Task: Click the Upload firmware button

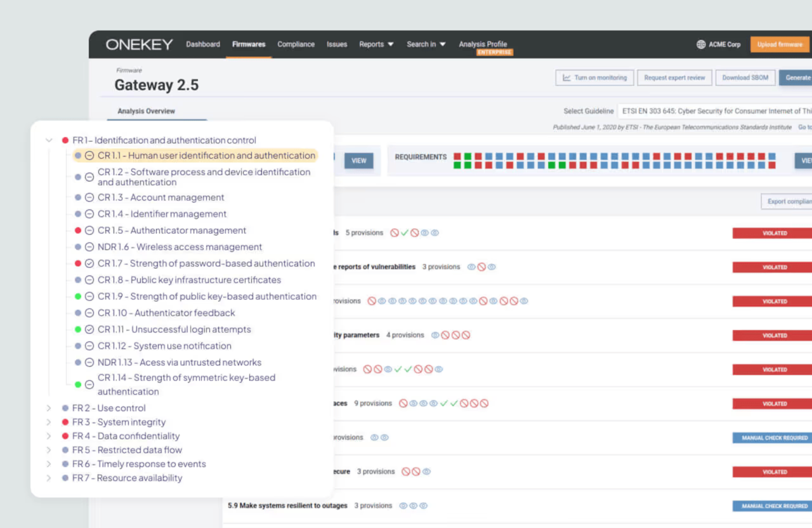Action: [780, 44]
